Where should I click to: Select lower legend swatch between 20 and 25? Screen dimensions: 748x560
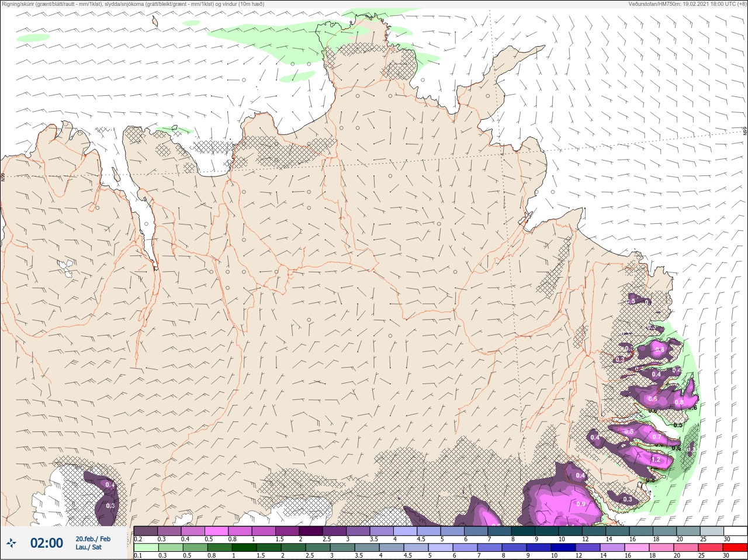point(686,548)
